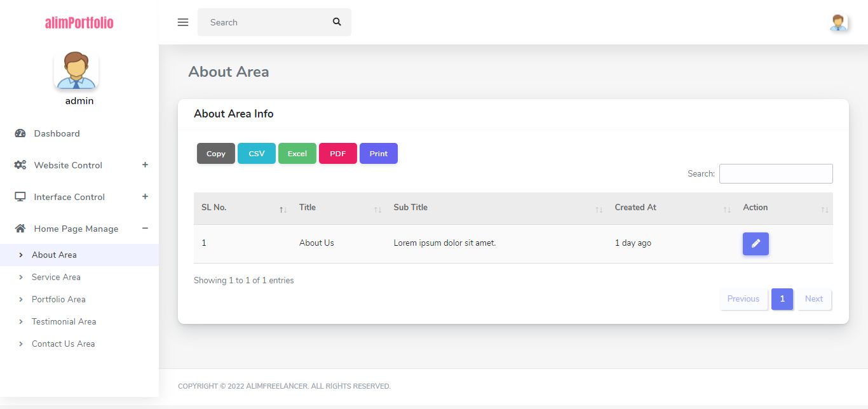Click the Previous pagination button

pos(743,299)
